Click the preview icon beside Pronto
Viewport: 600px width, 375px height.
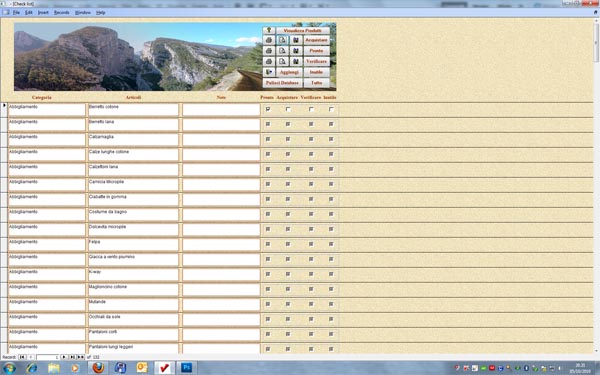coord(282,51)
